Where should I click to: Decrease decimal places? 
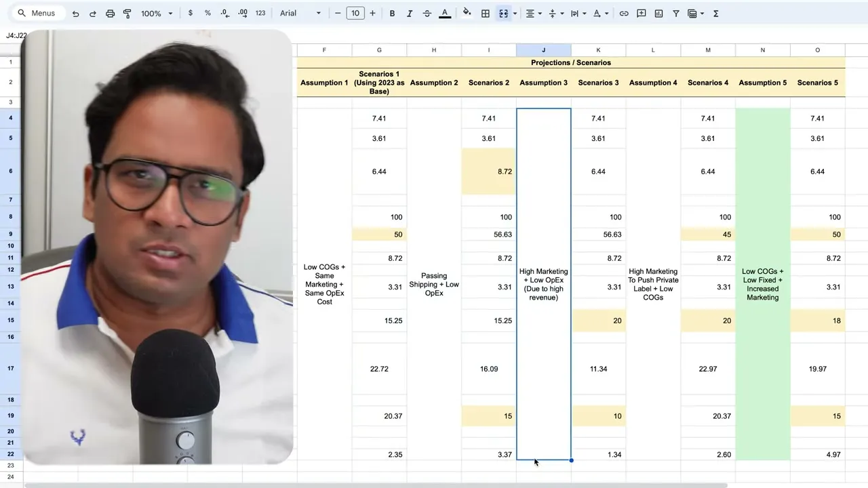(225, 14)
